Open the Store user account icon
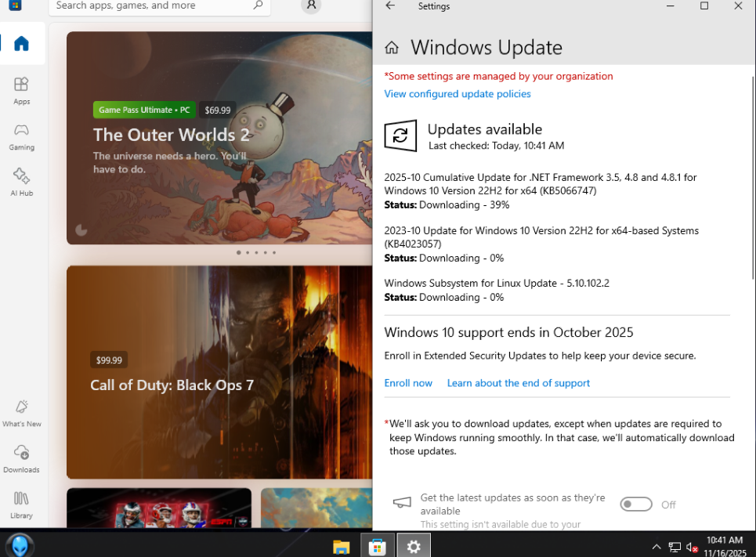This screenshot has width=756, height=557. coord(312,5)
